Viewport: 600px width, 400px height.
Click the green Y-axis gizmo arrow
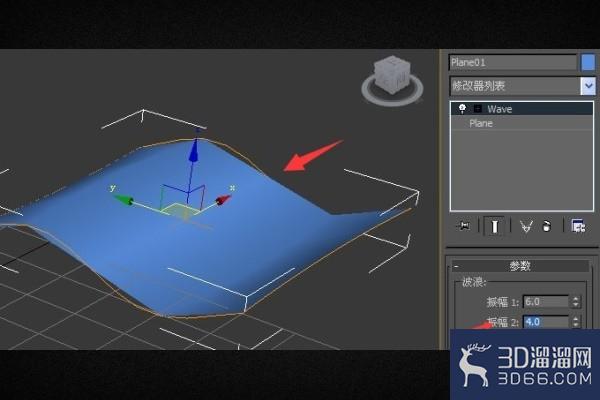click(x=124, y=199)
